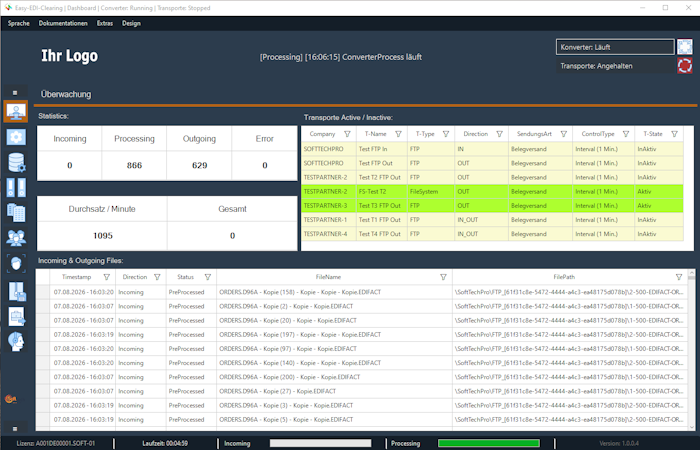The width and height of the screenshot is (700, 450).
Task: Open the headset support sidebar icon
Action: pos(17,342)
